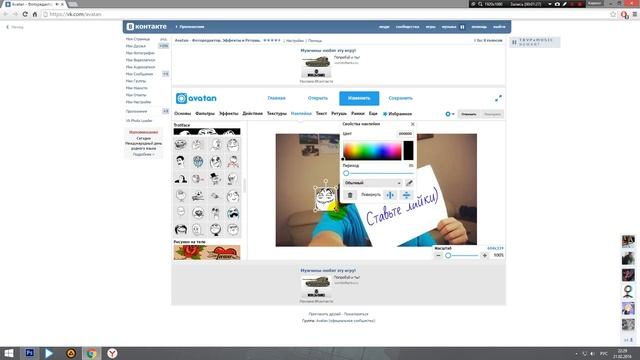640x360 pixels.
Task: Switch to Chrome in the taskbar
Action: pyautogui.click(x=91, y=353)
